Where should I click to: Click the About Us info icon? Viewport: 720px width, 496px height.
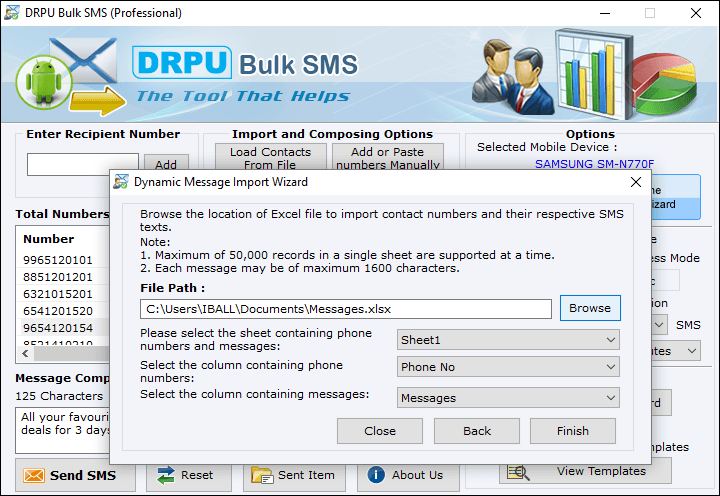coord(376,475)
